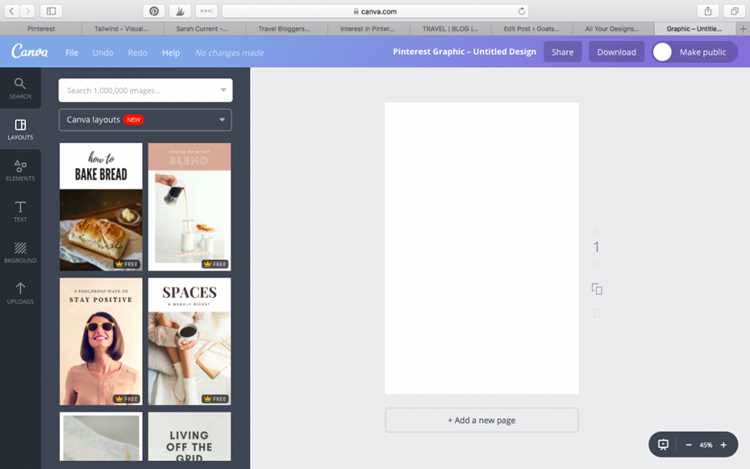Select the Layouts sidebar icon
Screen dimensions: 750x469
(x=20, y=125)
